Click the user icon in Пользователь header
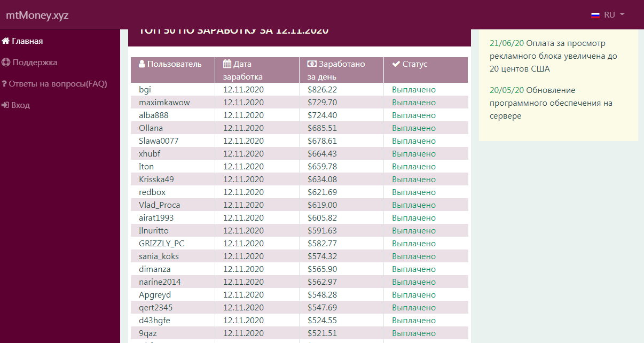The width and height of the screenshot is (644, 343). [x=142, y=64]
